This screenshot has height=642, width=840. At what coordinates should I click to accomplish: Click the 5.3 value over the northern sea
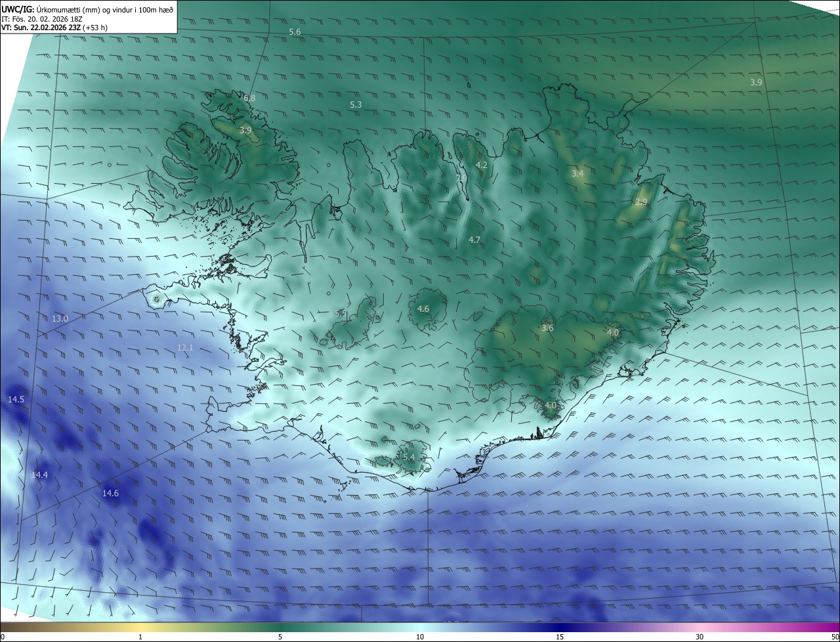356,104
